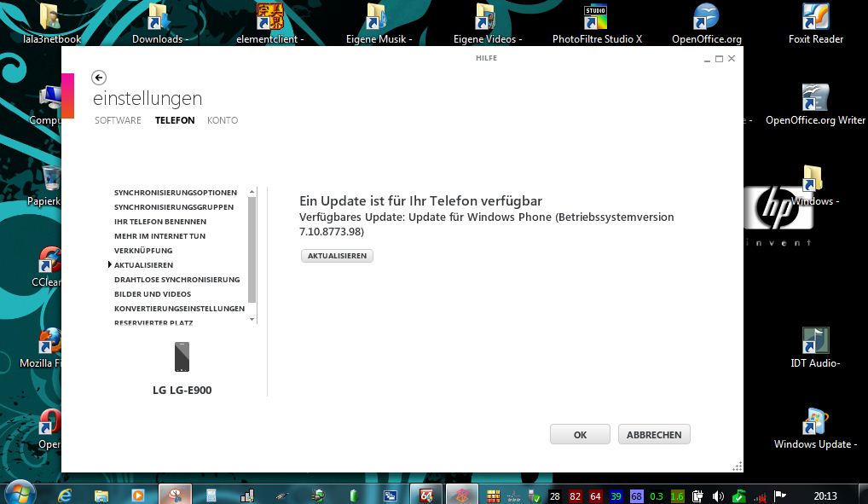The image size is (868, 504).
Task: Click the green 0.3 tray indicator
Action: [657, 496]
